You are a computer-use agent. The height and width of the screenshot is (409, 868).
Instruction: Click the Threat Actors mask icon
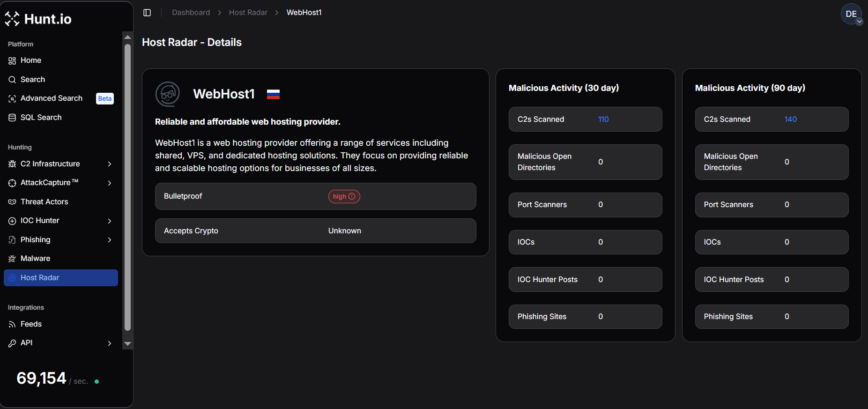(12, 202)
